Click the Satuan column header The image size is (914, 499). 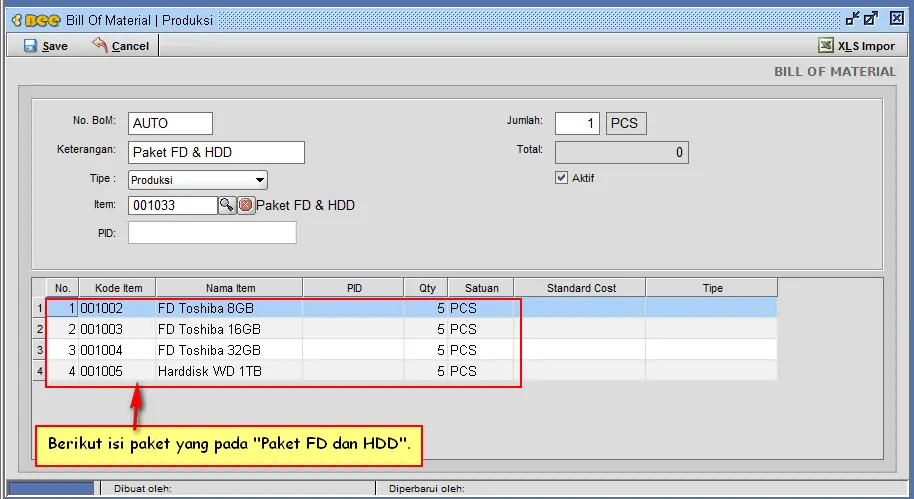[481, 288]
